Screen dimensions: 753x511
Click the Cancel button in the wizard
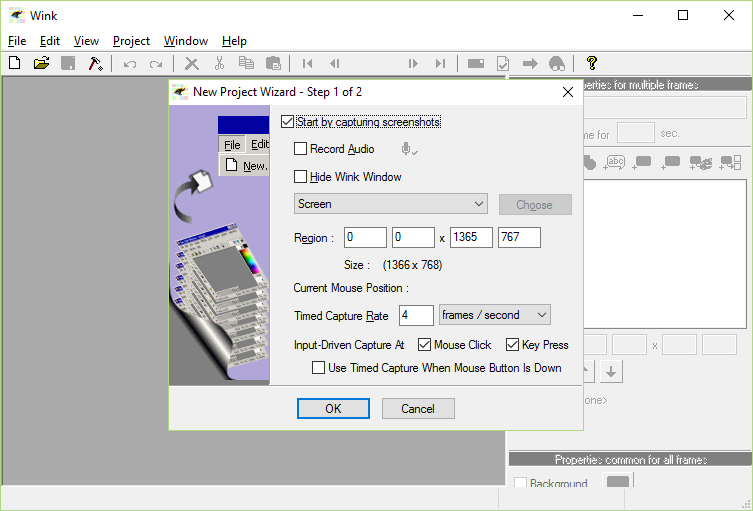click(418, 409)
